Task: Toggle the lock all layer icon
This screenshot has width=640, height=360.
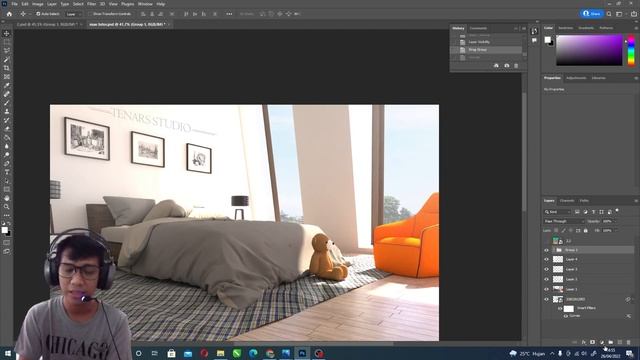Action: (x=586, y=231)
